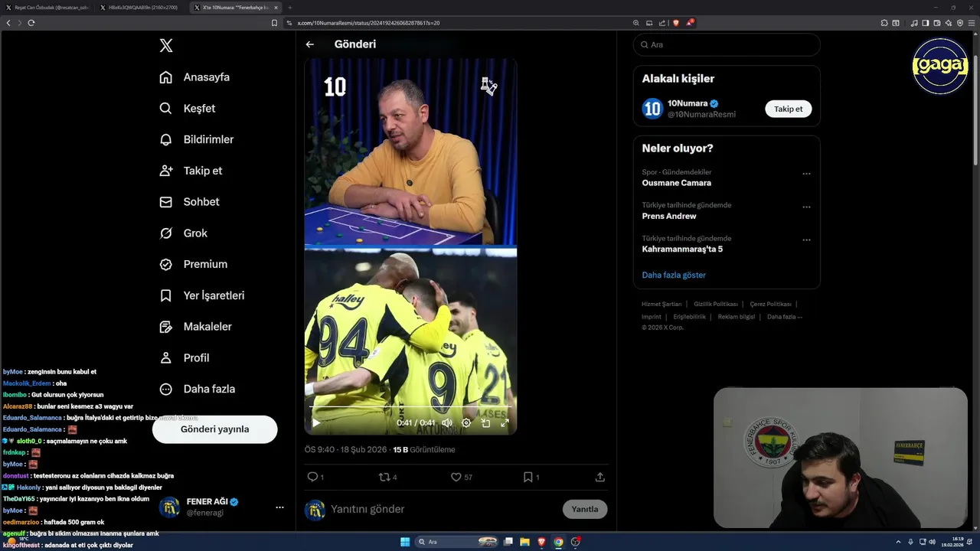Click the taskbar search box
This screenshot has height=551, width=980.
(457, 542)
